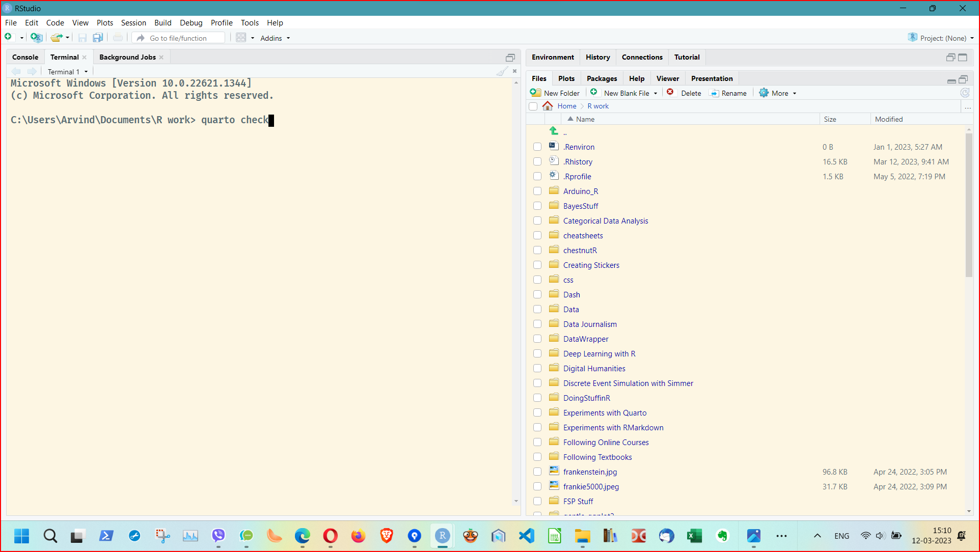This screenshot has width=980, height=552.
Task: Click the Create a project icon
Action: (36, 37)
